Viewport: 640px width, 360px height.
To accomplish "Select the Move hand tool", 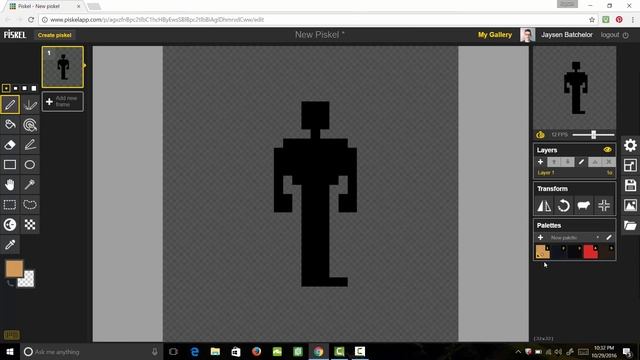I will [x=10, y=184].
